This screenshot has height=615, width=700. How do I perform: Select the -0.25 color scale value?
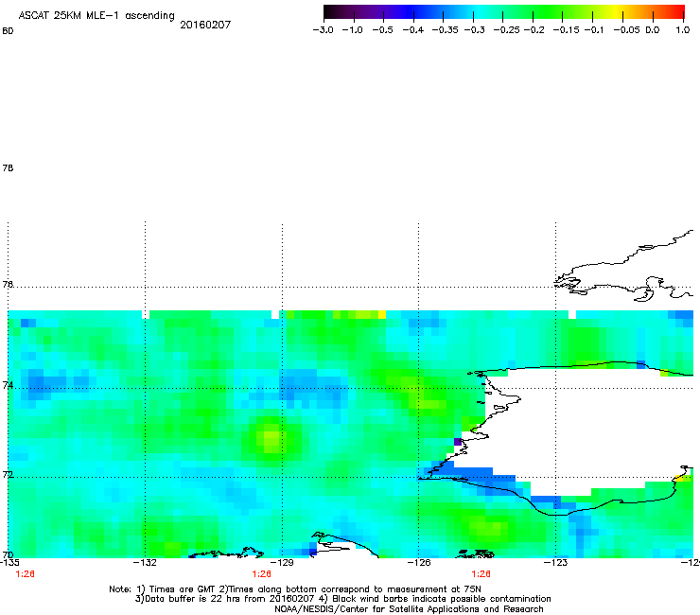tap(507, 30)
